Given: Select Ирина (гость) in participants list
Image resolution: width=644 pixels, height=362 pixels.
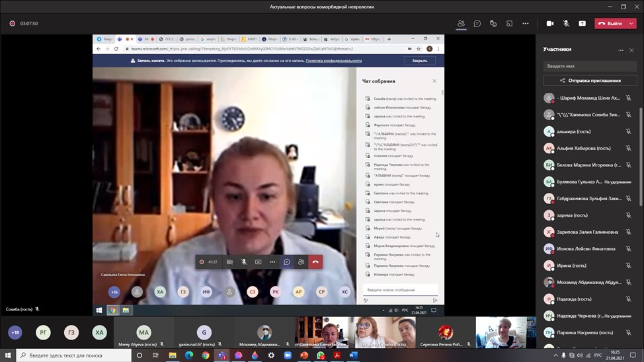Looking at the screenshot, I should click(572, 266).
